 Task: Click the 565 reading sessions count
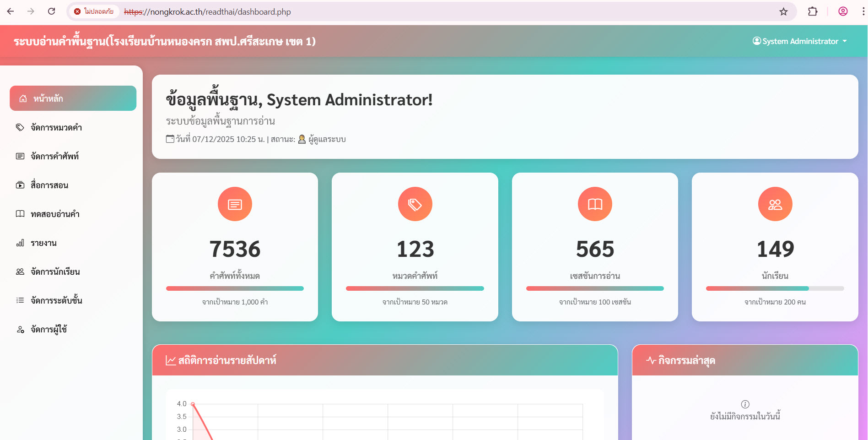[x=595, y=249]
